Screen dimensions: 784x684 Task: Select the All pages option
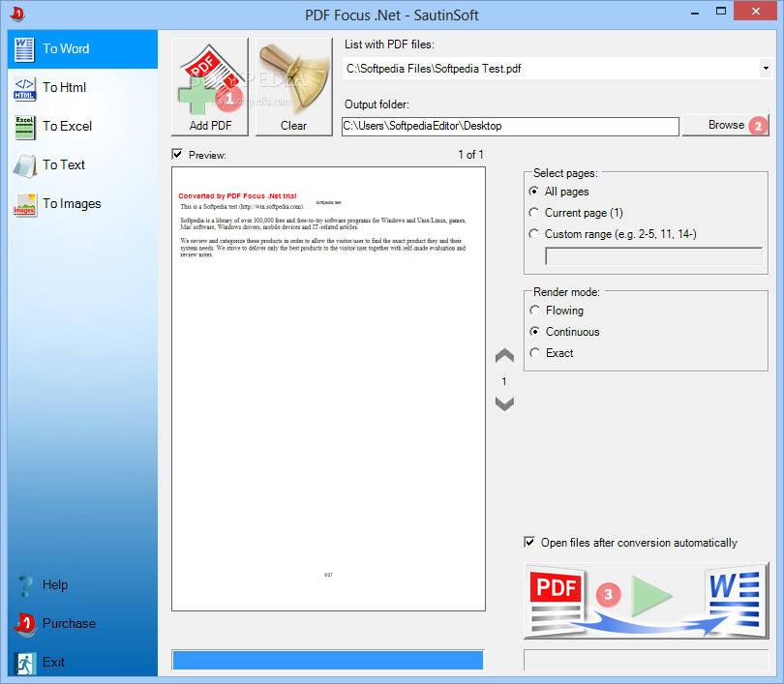click(x=534, y=192)
